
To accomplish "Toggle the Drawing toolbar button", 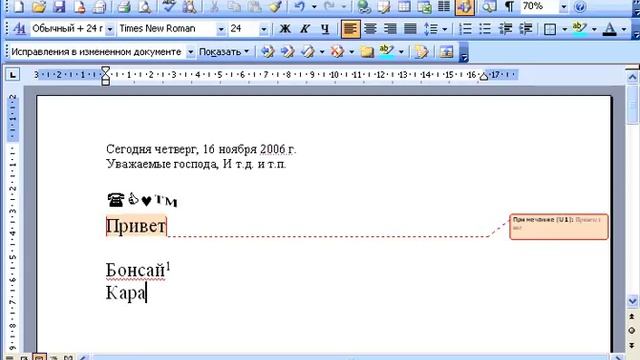I will click(x=464, y=6).
